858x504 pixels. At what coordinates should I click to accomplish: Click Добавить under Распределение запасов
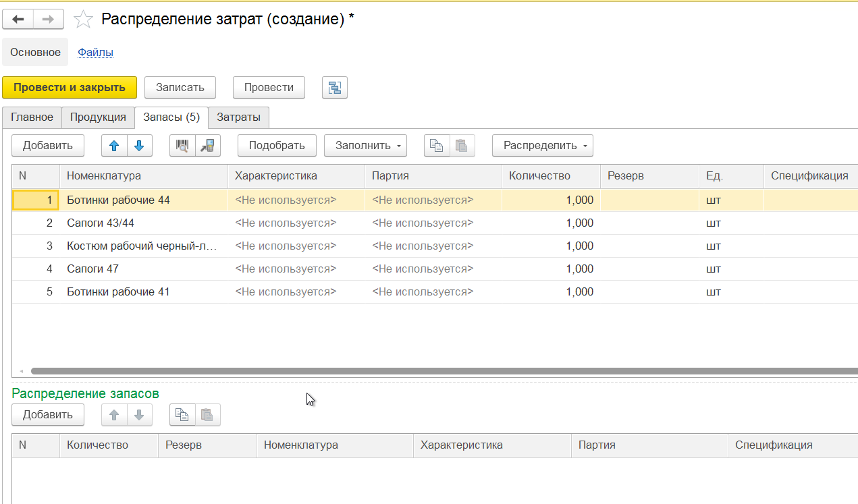point(48,414)
